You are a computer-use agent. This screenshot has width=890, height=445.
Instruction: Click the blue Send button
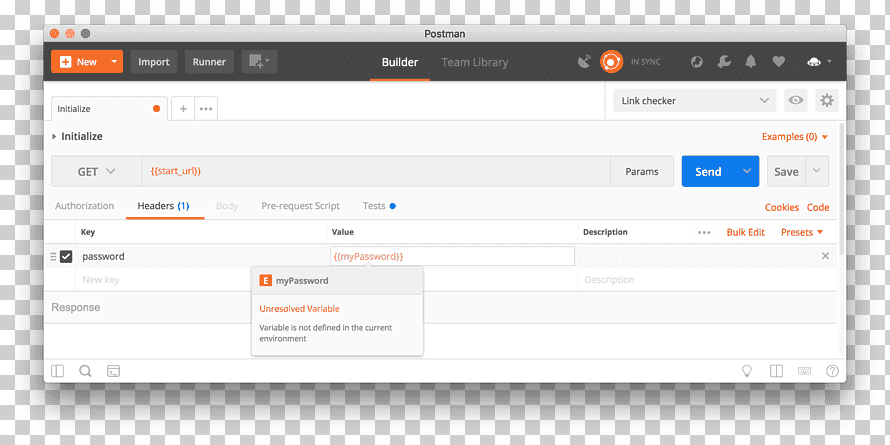(708, 171)
